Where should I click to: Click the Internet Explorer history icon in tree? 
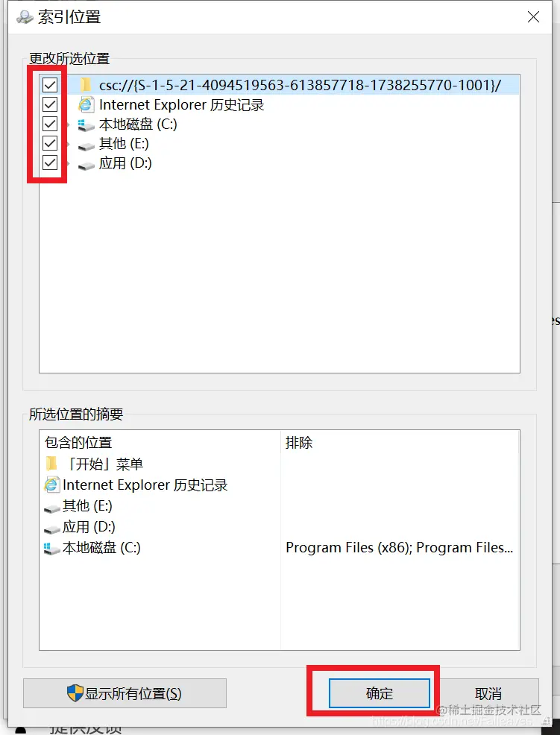(85, 104)
